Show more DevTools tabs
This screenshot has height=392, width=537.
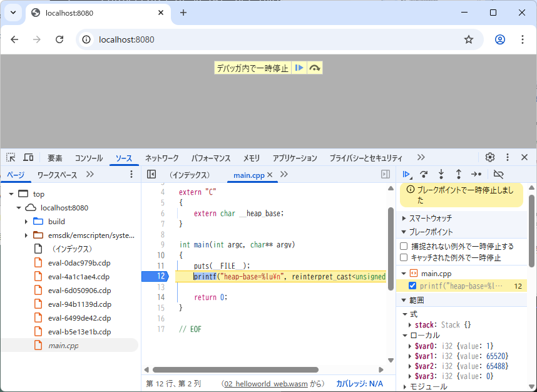click(421, 157)
